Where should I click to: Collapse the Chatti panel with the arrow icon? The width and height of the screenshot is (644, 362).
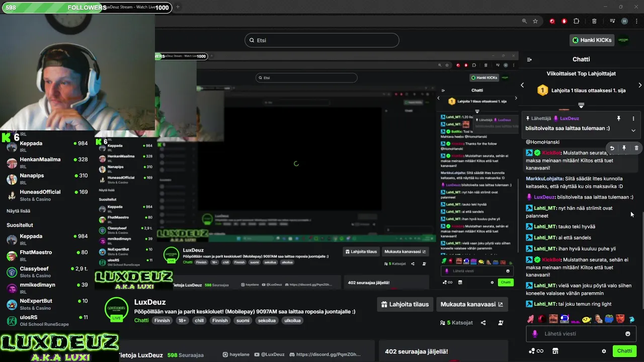click(529, 59)
